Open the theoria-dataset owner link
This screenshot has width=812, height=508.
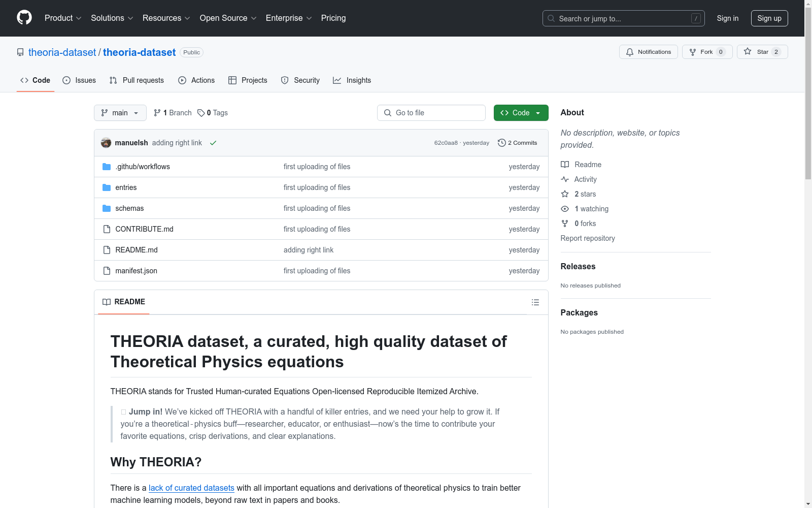pos(62,52)
